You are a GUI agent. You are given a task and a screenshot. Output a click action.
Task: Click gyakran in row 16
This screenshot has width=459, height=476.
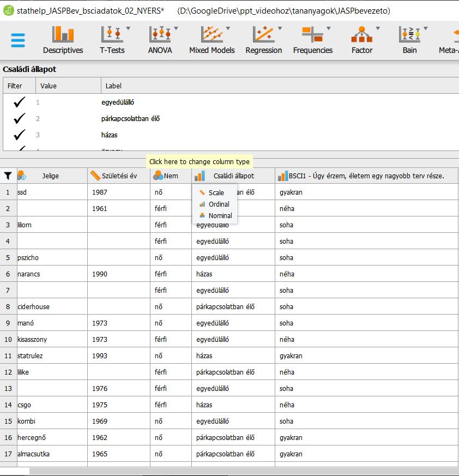[367, 438]
